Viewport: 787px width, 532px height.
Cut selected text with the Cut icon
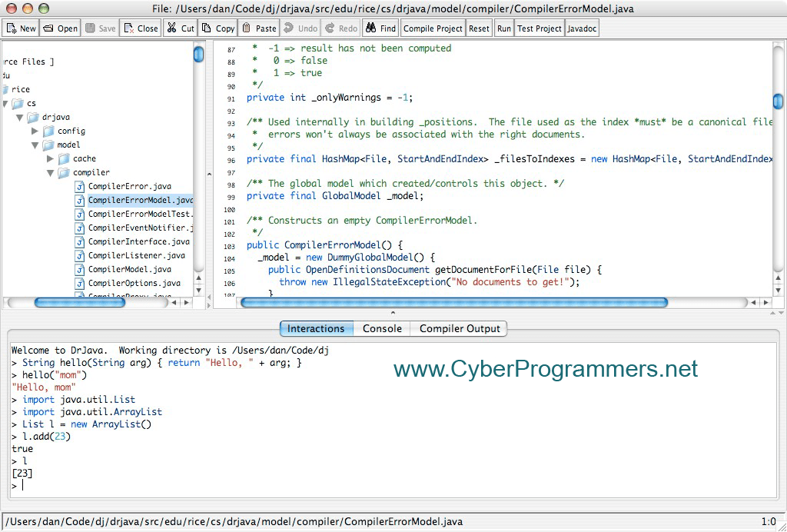[x=179, y=27]
